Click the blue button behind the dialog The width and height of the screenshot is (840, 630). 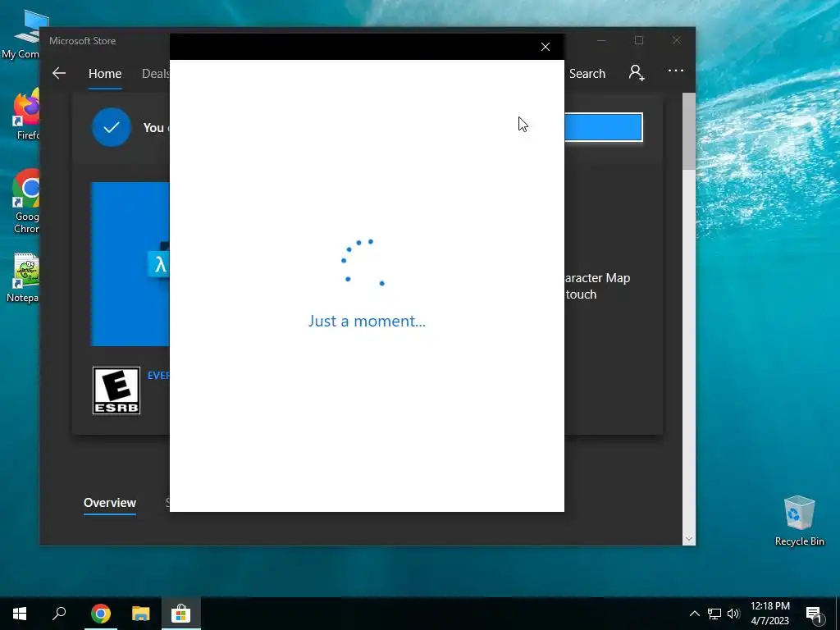click(603, 127)
